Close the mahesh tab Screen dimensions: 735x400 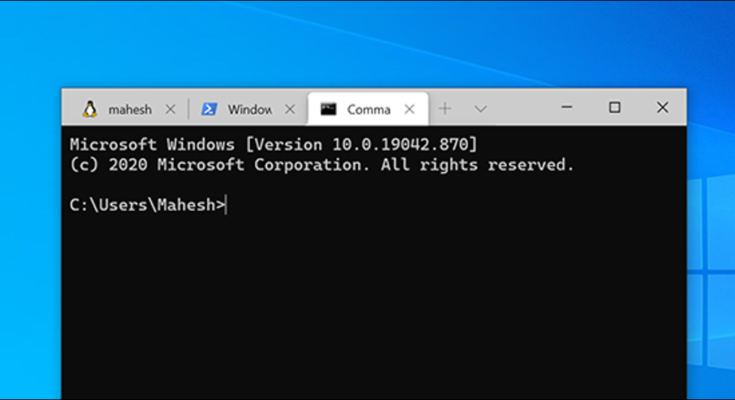(170, 109)
